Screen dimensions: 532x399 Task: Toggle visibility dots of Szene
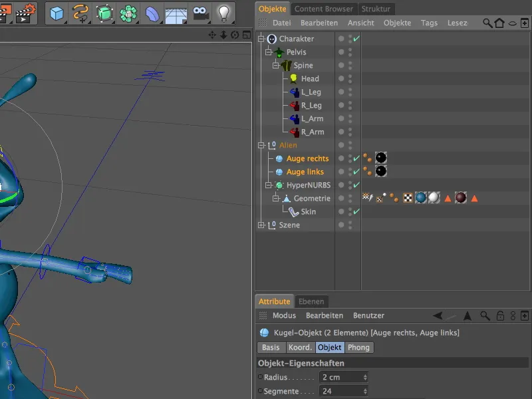coord(350,225)
